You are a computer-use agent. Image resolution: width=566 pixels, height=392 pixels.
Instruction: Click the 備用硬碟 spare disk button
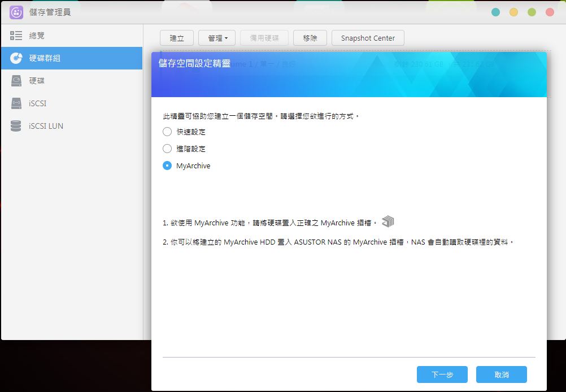(264, 38)
